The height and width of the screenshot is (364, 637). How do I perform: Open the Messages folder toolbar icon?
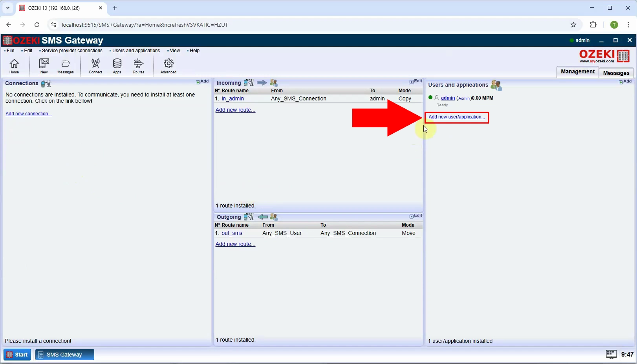click(x=66, y=66)
